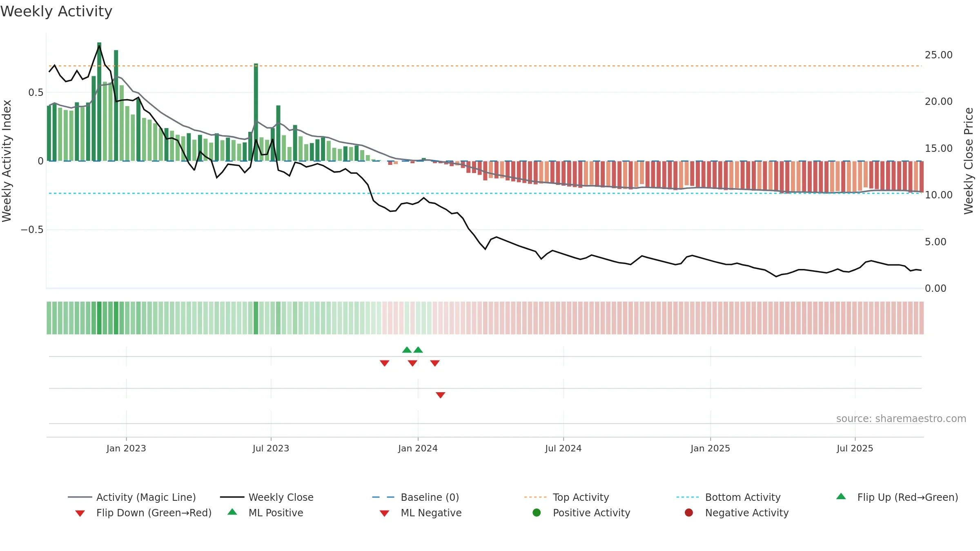Toggle the Baseline (0) legend entry

pyautogui.click(x=416, y=497)
